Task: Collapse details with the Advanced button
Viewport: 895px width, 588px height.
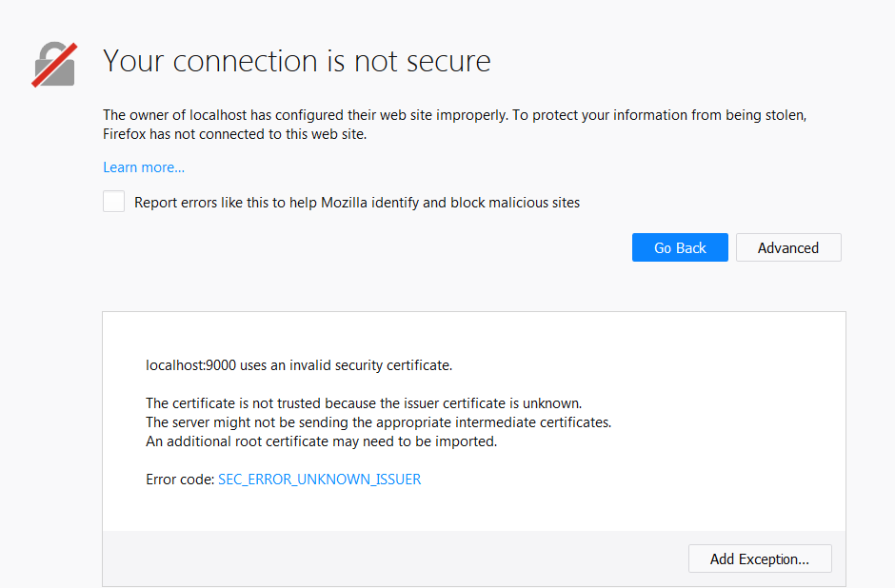Action: coord(788,247)
